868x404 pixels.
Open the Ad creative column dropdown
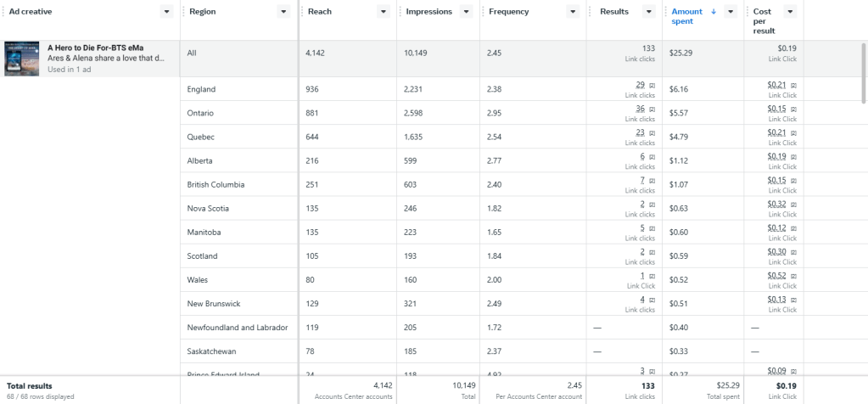click(165, 12)
